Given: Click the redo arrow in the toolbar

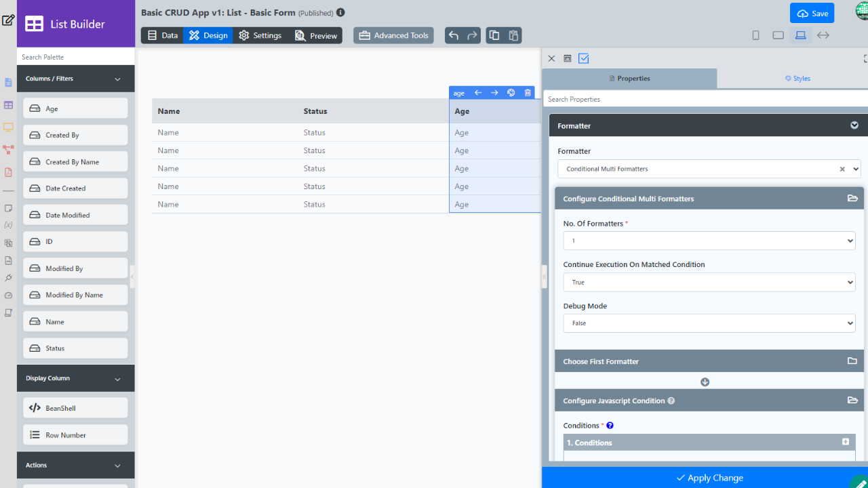Looking at the screenshot, I should point(472,35).
